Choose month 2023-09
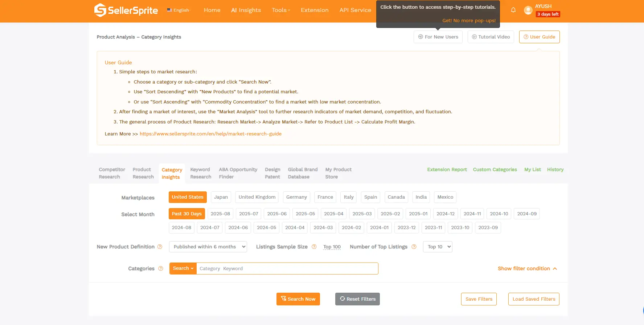This screenshot has height=325, width=644. [x=488, y=228]
